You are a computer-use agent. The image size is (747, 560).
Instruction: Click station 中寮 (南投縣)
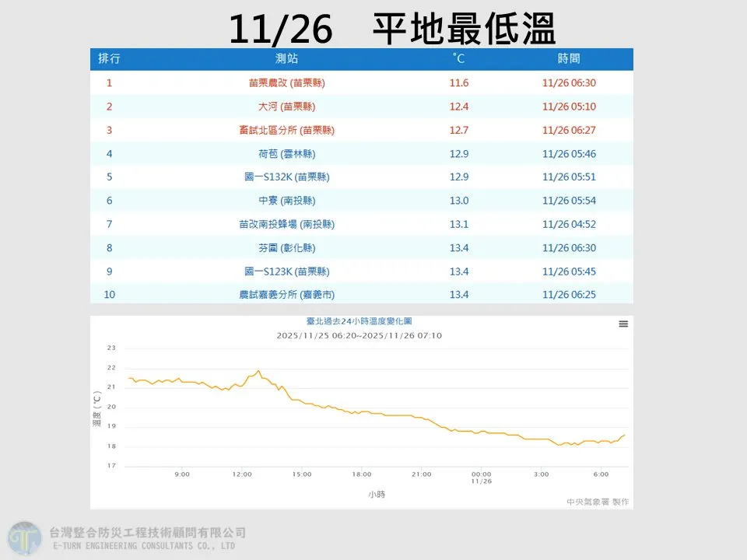(x=289, y=200)
